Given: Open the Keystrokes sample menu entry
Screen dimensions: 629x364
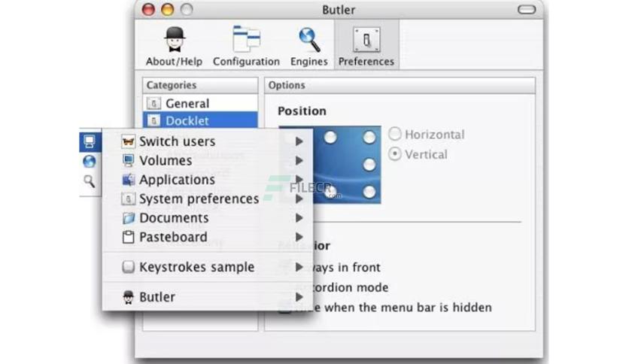Looking at the screenshot, I should 208,267.
